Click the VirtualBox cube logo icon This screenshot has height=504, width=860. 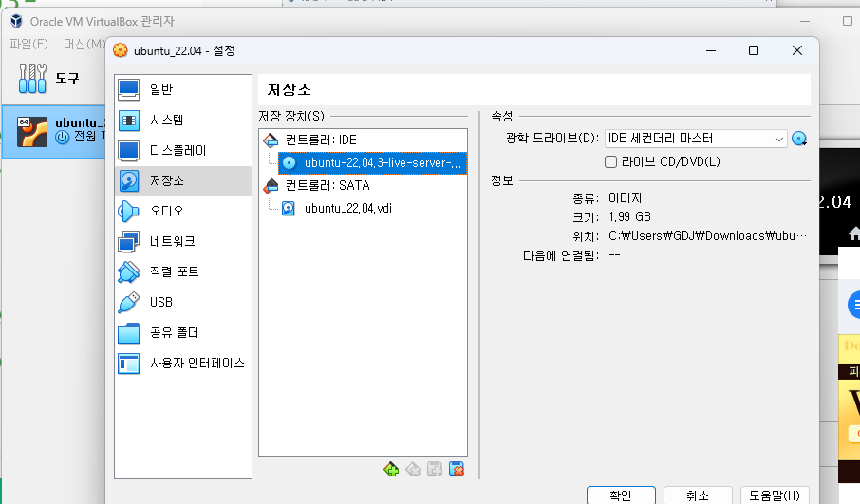[16, 22]
